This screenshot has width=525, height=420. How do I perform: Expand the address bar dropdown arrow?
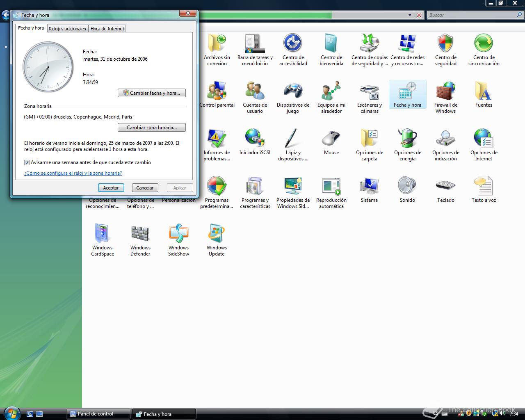pos(410,15)
